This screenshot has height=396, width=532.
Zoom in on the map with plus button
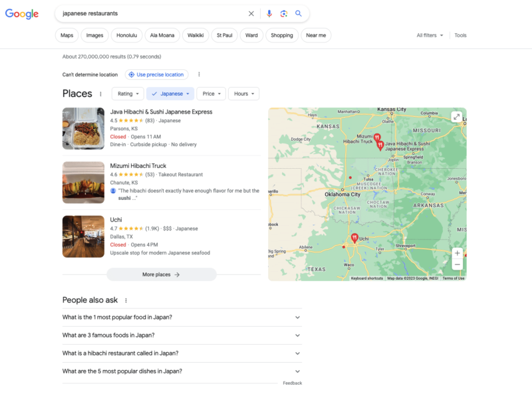click(458, 253)
